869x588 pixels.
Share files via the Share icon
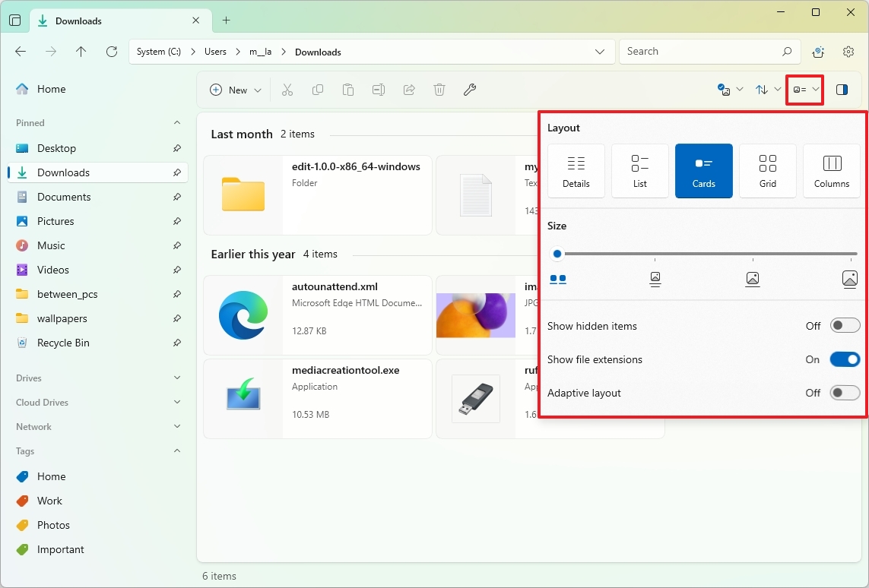point(408,90)
